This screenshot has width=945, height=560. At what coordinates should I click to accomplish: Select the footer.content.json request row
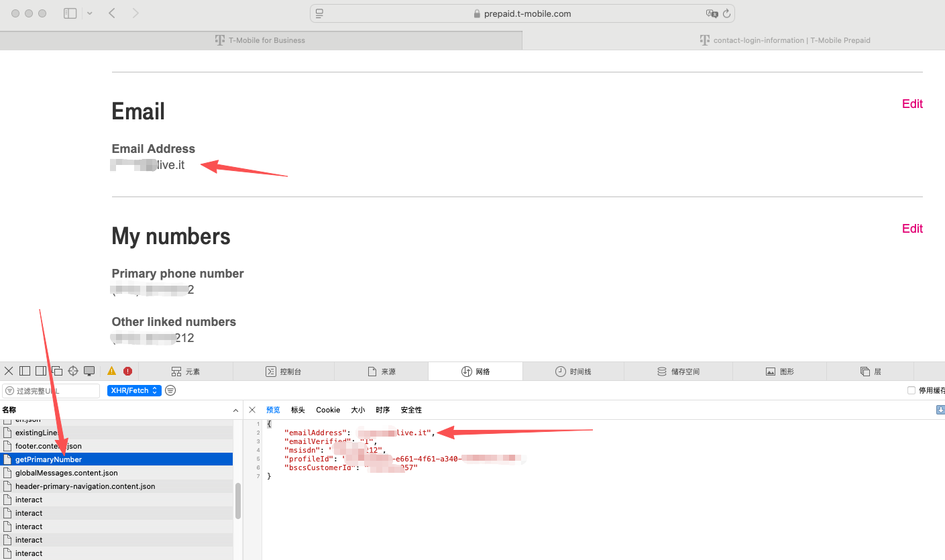117,446
